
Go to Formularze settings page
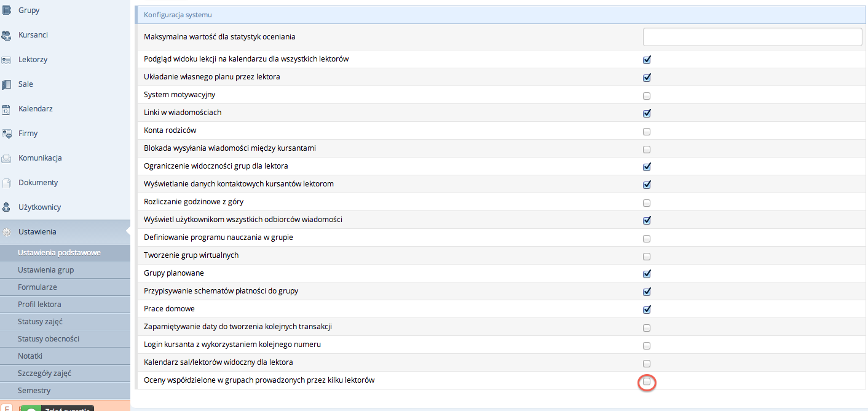[37, 287]
